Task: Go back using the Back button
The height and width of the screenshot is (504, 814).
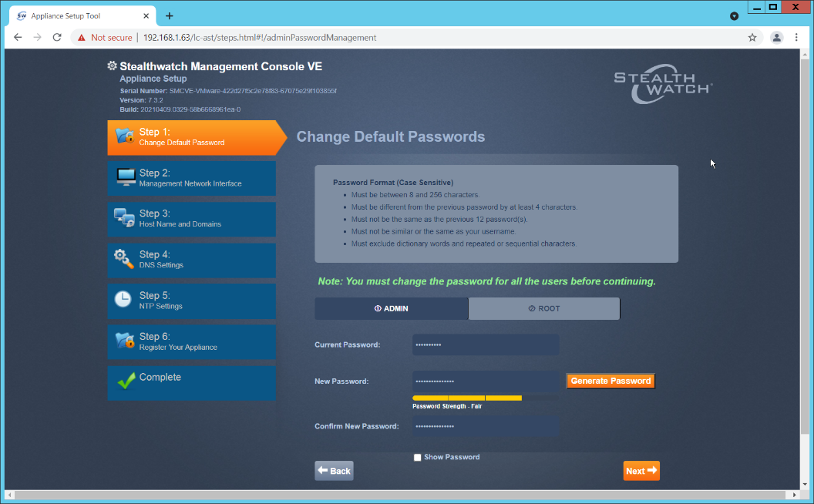Action: click(x=334, y=470)
